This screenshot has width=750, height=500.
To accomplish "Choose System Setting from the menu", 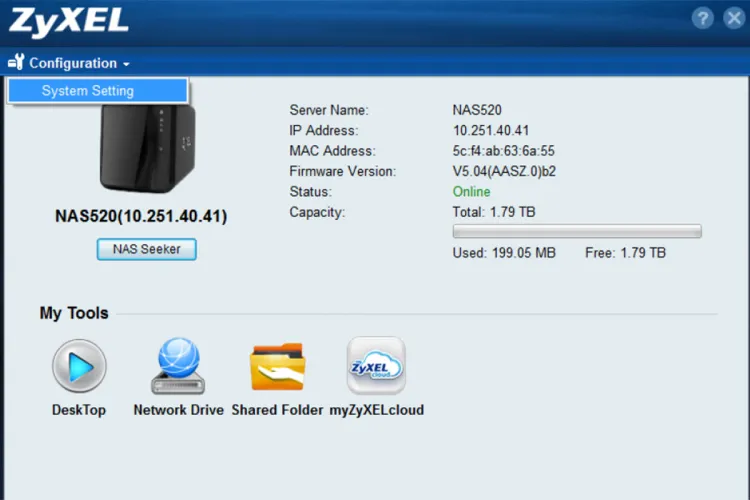I will pos(88,91).
